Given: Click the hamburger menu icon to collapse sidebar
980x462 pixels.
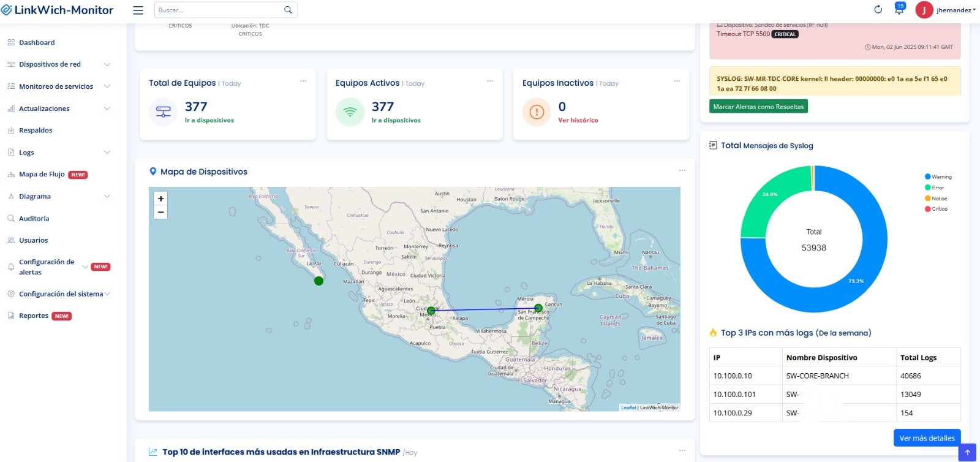Looking at the screenshot, I should (138, 10).
